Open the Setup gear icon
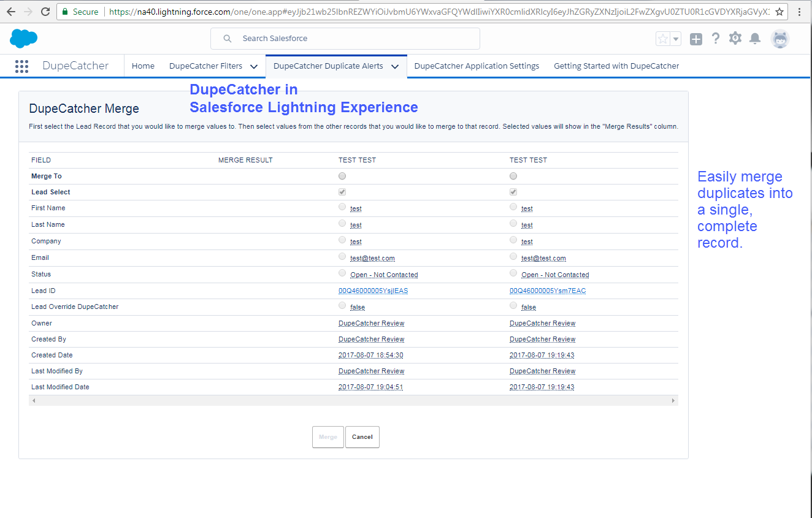Screen dimensions: 812x518 (735, 39)
